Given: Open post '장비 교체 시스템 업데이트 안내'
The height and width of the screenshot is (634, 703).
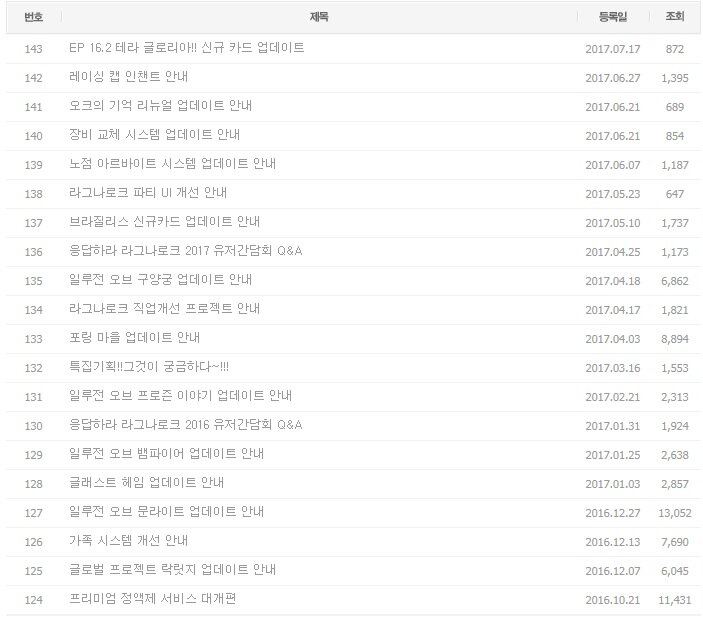Looking at the screenshot, I should tap(155, 135).
